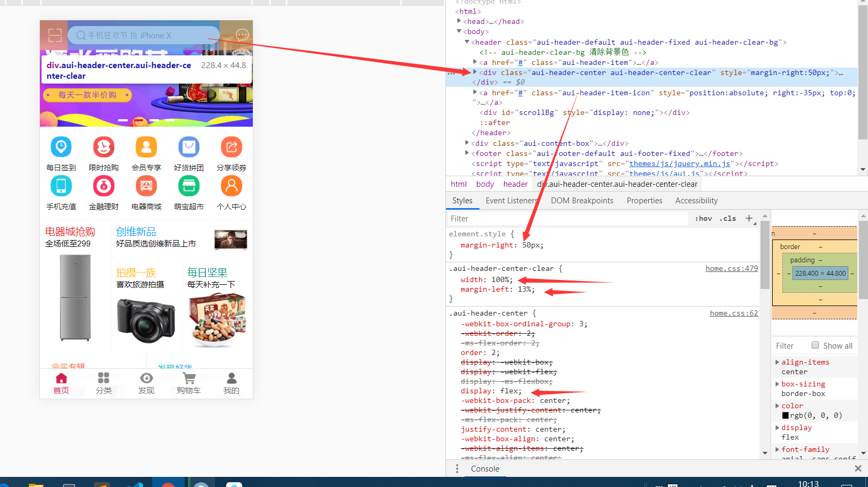Select the html breadcrumb
Image resolution: width=868 pixels, height=487 pixels.
pos(459,184)
